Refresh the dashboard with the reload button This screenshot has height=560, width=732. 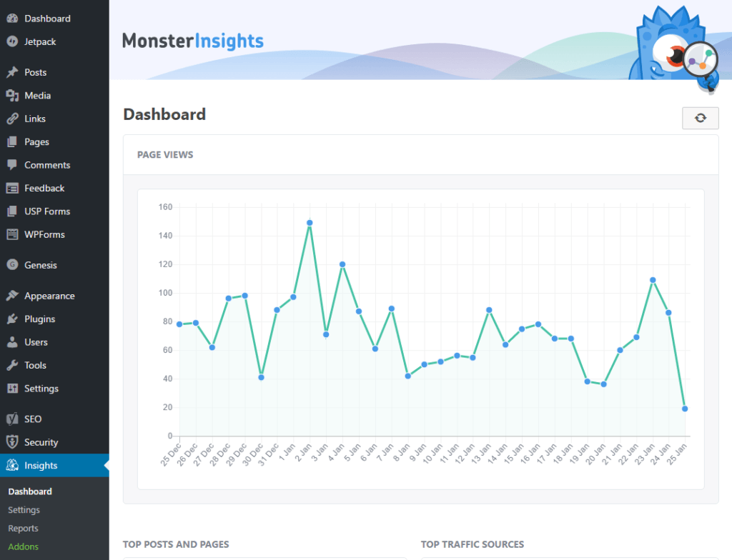tap(700, 119)
